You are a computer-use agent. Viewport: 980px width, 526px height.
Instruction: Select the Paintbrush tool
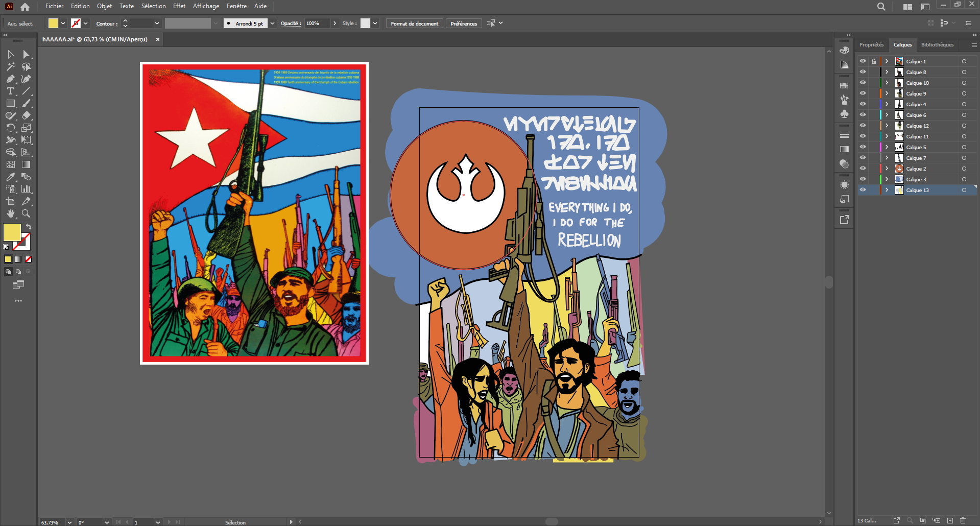click(x=26, y=103)
